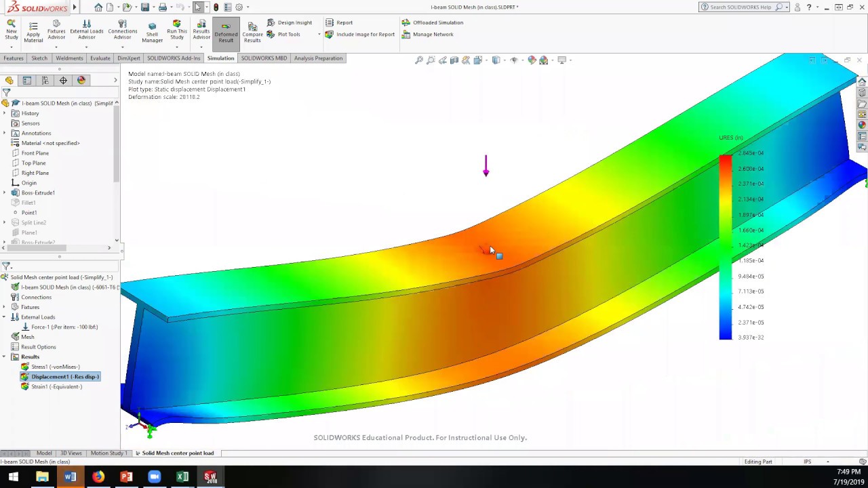The width and height of the screenshot is (868, 488).
Task: Open the Options gear icon
Action: pyautogui.click(x=239, y=7)
